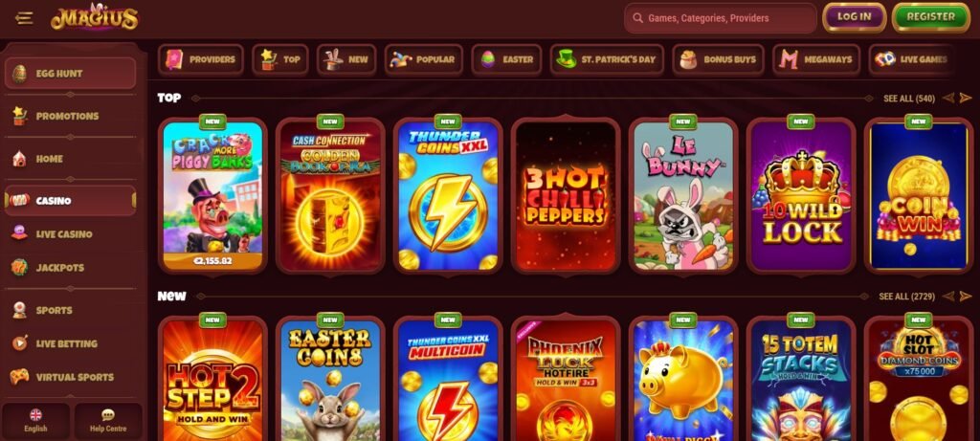Focus the games search field

[x=721, y=18]
